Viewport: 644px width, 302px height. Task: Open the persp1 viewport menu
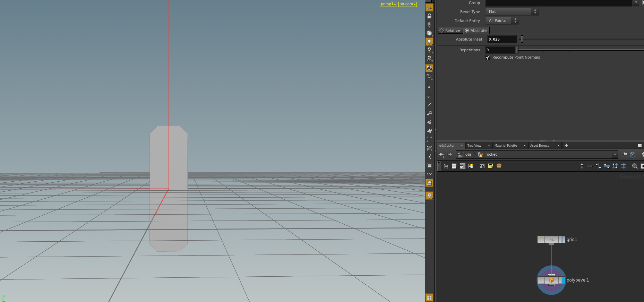click(x=388, y=4)
